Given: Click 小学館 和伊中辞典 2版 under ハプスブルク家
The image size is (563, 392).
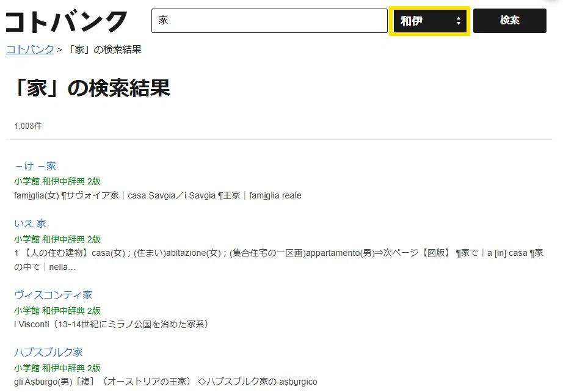Looking at the screenshot, I should coord(57,368).
